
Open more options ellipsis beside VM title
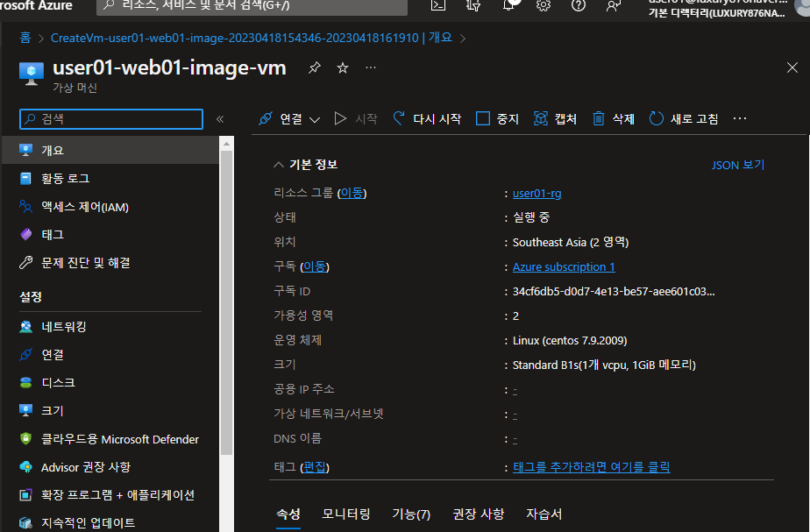371,67
